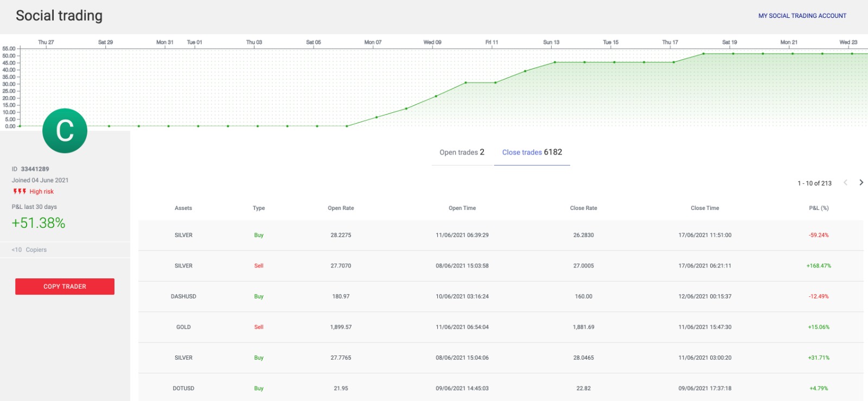Click the Social trading page title

59,16
